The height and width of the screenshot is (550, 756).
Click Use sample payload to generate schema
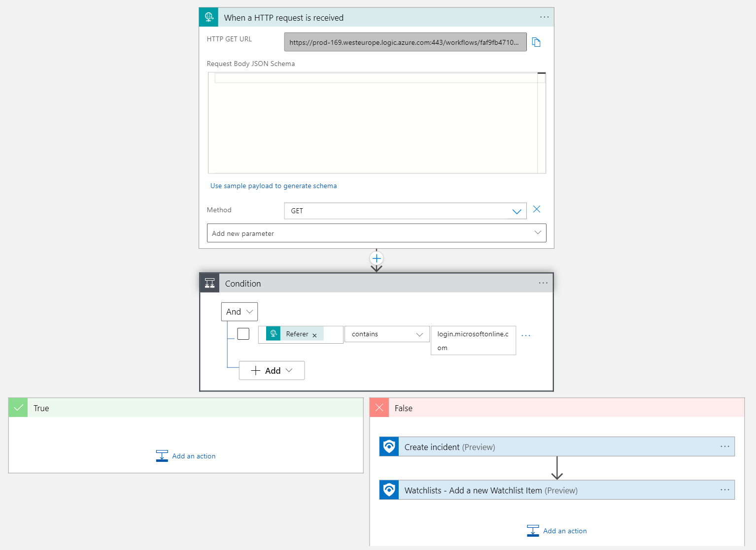tap(274, 186)
